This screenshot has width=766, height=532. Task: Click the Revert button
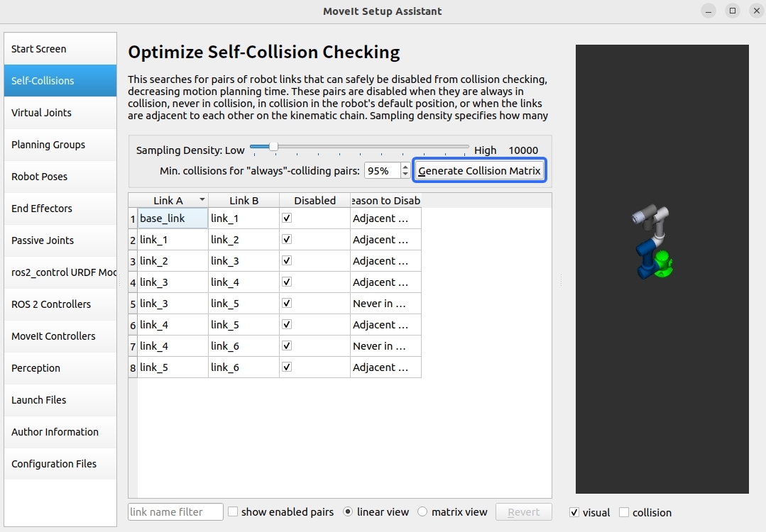tap(524, 512)
